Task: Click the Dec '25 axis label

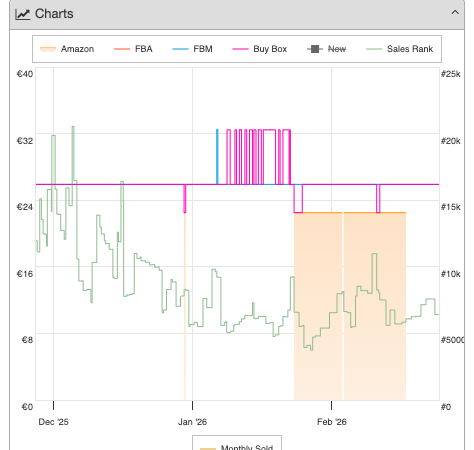Action: pos(53,422)
